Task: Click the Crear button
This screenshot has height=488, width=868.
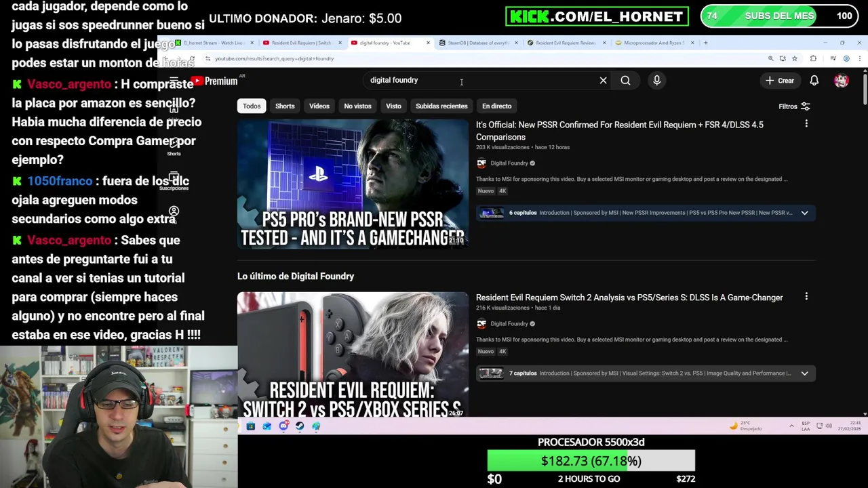Action: pos(780,81)
